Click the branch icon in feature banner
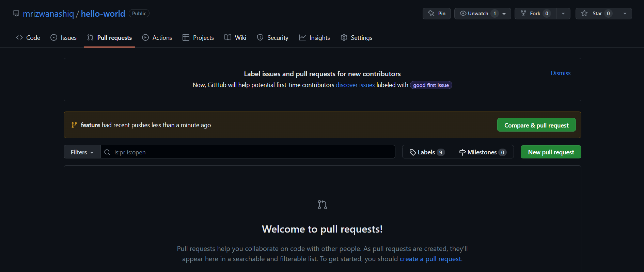This screenshot has height=272, width=644. click(x=74, y=125)
